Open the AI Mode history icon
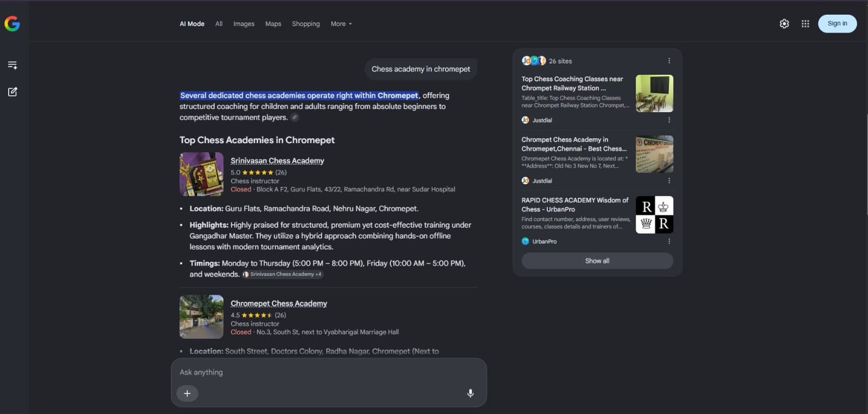The width and height of the screenshot is (868, 414). point(12,65)
